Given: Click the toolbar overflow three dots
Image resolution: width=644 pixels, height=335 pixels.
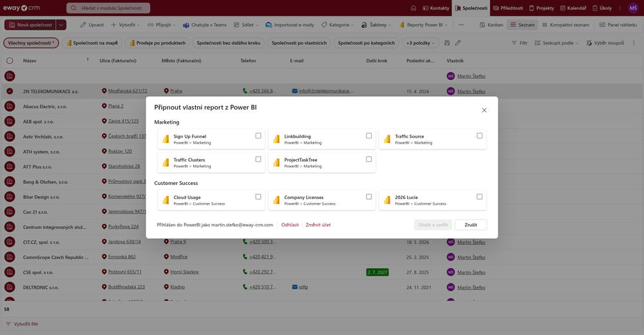Looking at the screenshot, I should pyautogui.click(x=461, y=24).
